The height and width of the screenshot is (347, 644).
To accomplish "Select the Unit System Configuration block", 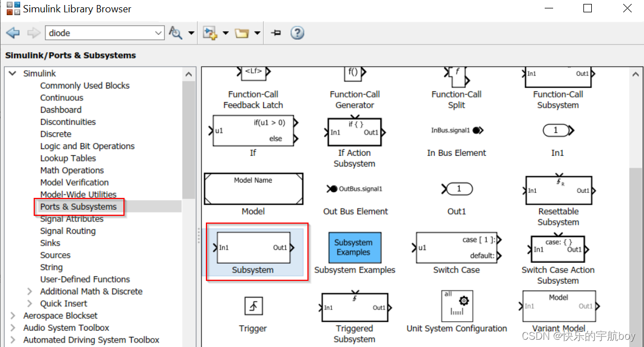I will pos(457,306).
